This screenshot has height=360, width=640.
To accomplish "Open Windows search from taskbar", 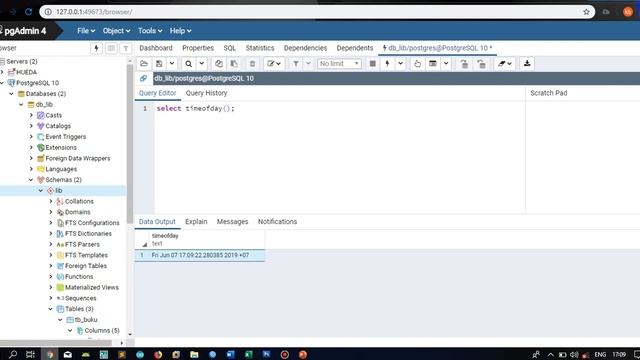I will [13, 354].
